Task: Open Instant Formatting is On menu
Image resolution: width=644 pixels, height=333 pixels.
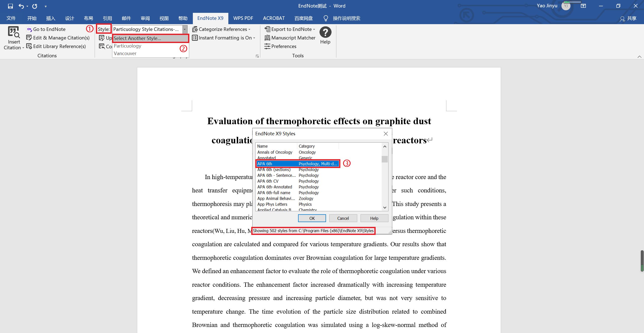Action: coord(224,38)
